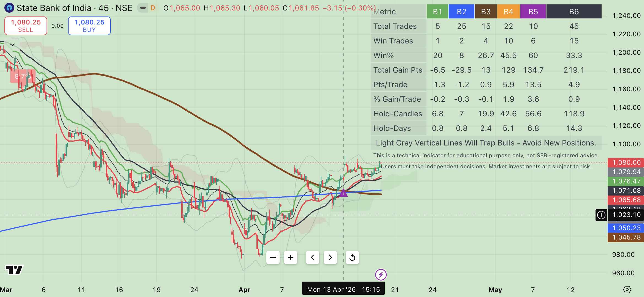Click the 134.7 value in the B5 column
The image size is (644, 297).
point(533,70)
